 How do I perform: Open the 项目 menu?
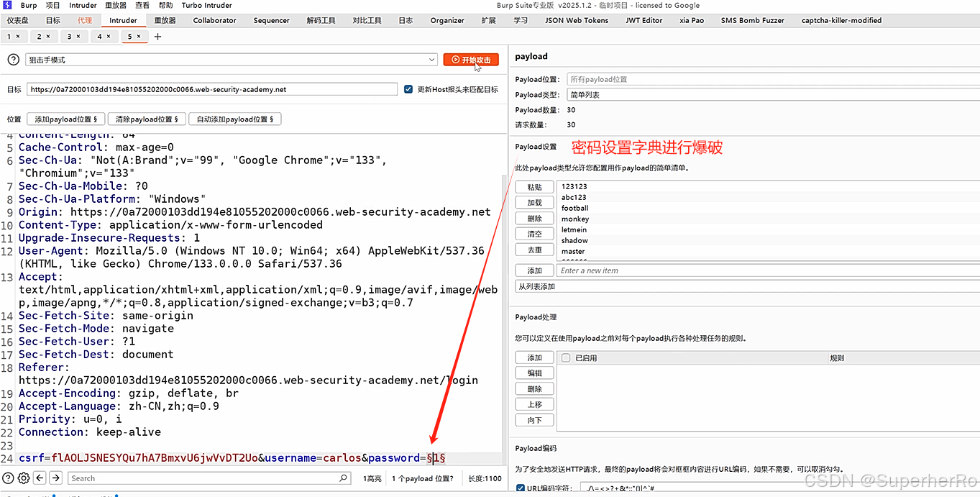coord(53,5)
